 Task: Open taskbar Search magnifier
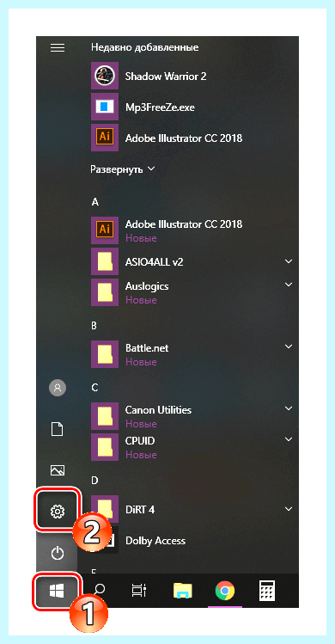pos(99,591)
